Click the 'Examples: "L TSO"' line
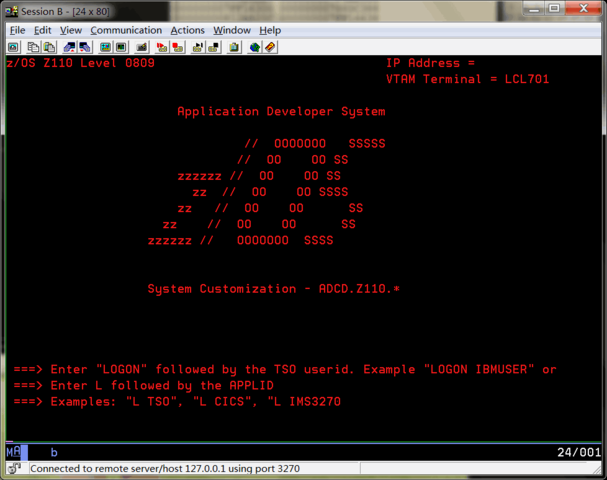 [177, 402]
